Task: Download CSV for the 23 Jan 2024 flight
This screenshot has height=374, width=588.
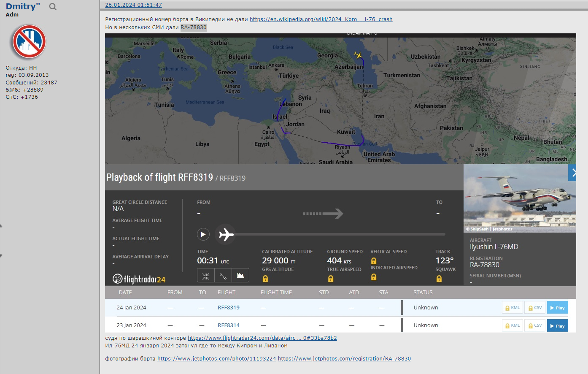Action: (x=535, y=325)
